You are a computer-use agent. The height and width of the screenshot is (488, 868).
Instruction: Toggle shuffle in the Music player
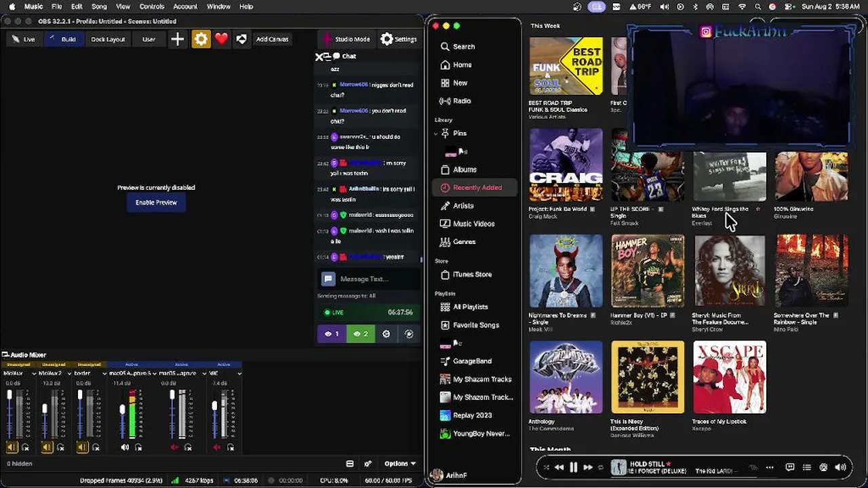(546, 467)
